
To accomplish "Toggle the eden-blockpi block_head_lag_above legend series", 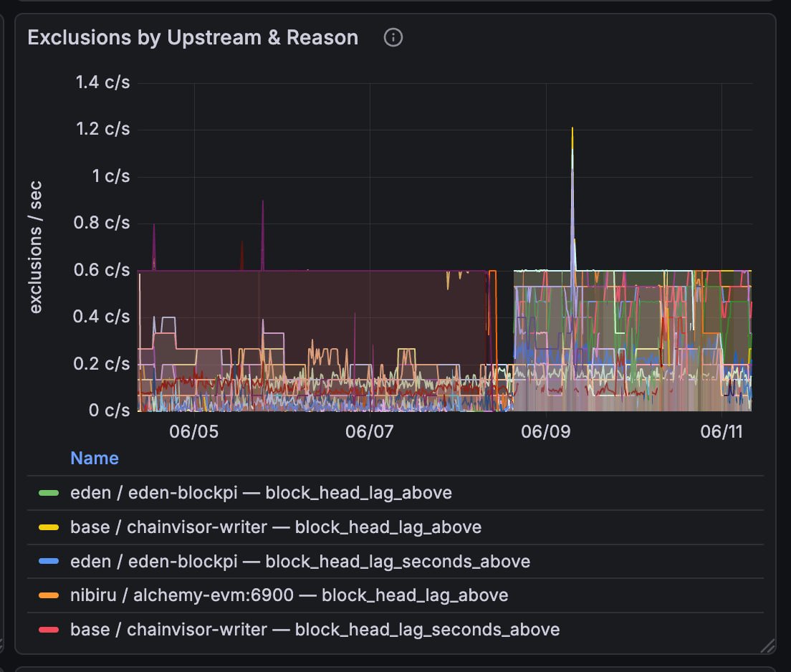I will click(261, 493).
